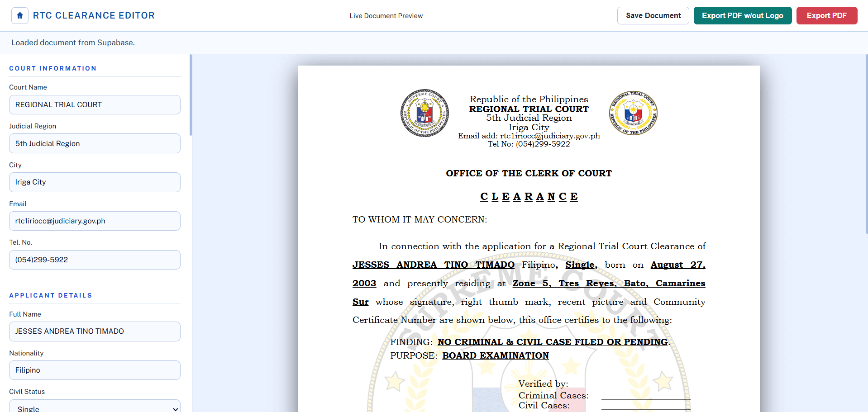
Task: Click the page's right-edge scrollbar
Action: [866, 145]
